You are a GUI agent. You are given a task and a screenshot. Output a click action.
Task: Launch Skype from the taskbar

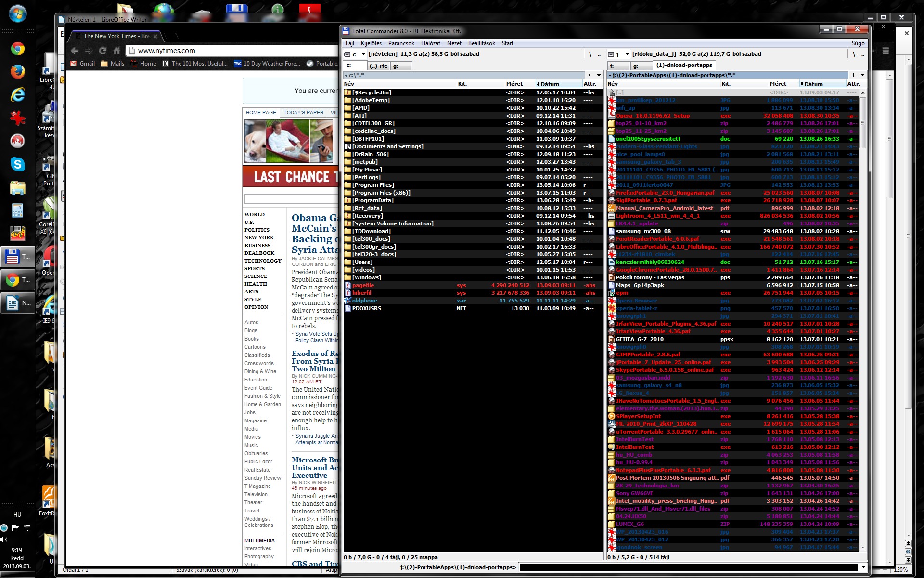click(x=18, y=164)
